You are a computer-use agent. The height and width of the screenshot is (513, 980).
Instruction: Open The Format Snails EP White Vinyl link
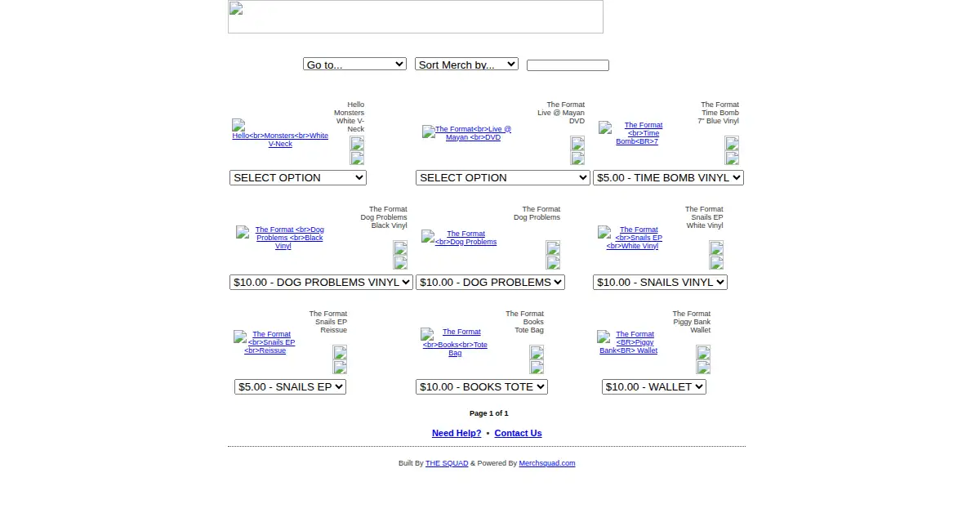point(632,238)
